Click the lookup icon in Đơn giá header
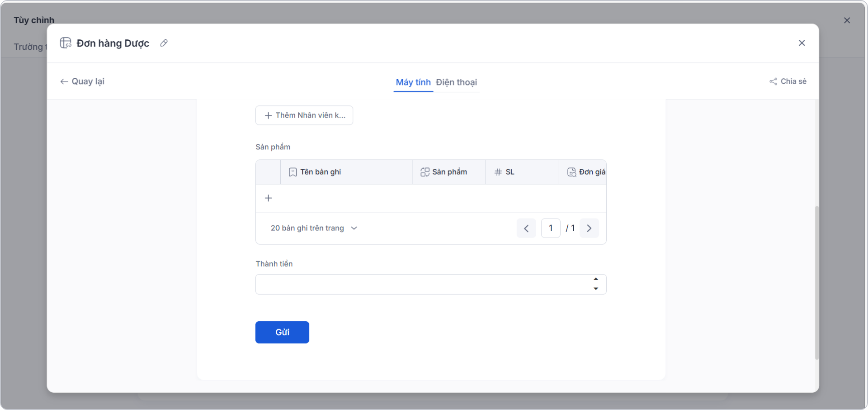 [572, 172]
